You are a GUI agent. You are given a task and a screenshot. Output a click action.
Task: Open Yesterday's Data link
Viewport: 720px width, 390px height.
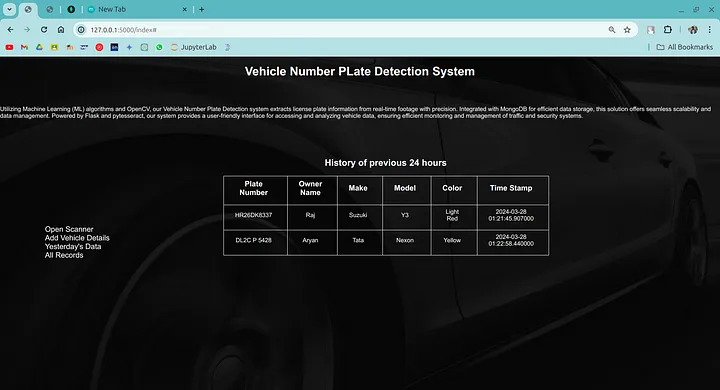coord(73,246)
